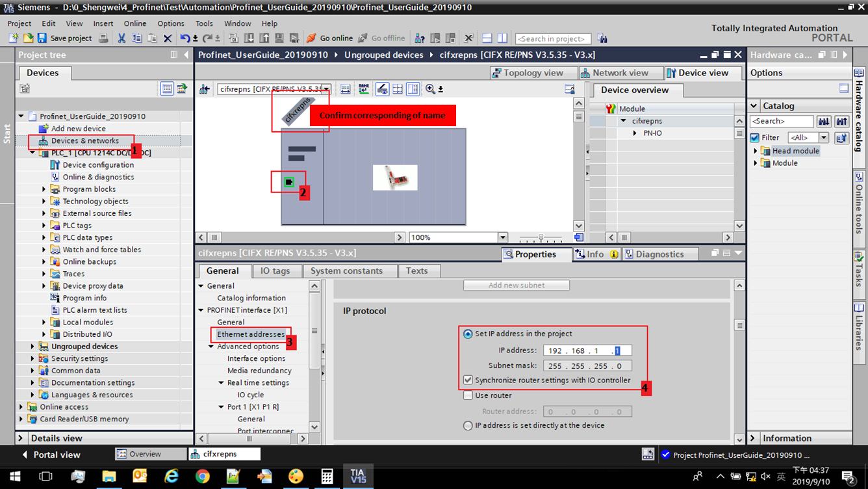868x489 pixels.
Task: Click the Portal view button
Action: [51, 455]
